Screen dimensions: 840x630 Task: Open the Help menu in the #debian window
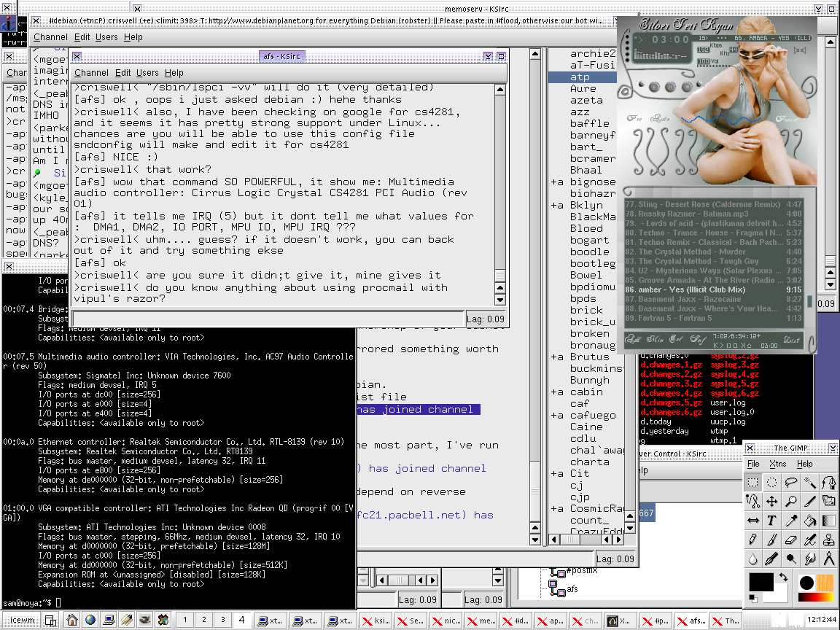(x=133, y=37)
